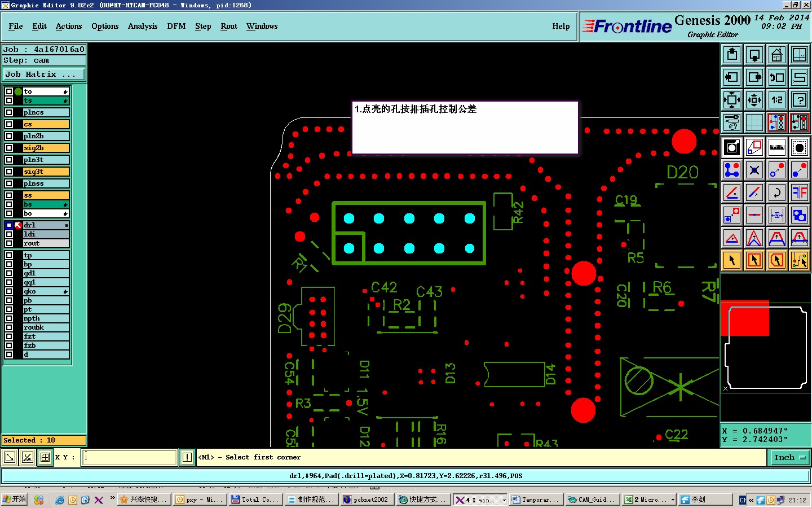Open the Inch units dropdown
Viewport: 812px width, 508px height.
pos(789,458)
